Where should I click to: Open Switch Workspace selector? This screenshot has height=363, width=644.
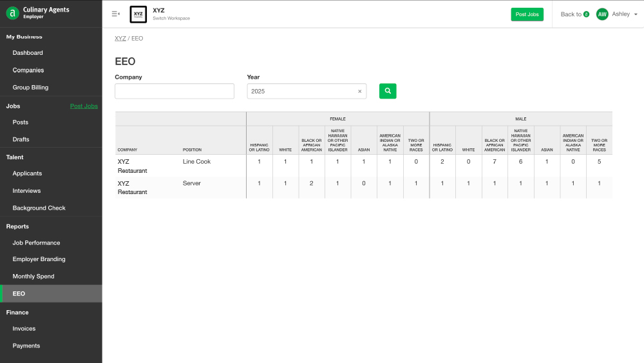tap(171, 19)
